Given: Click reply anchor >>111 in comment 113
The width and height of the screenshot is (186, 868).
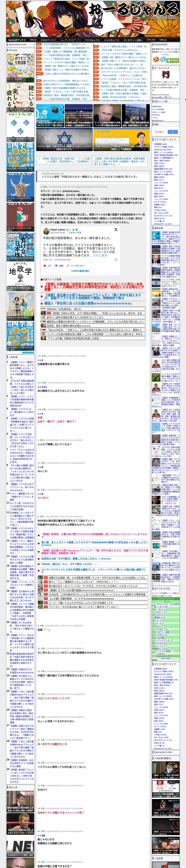Looking at the screenshot, I should [42, 387].
